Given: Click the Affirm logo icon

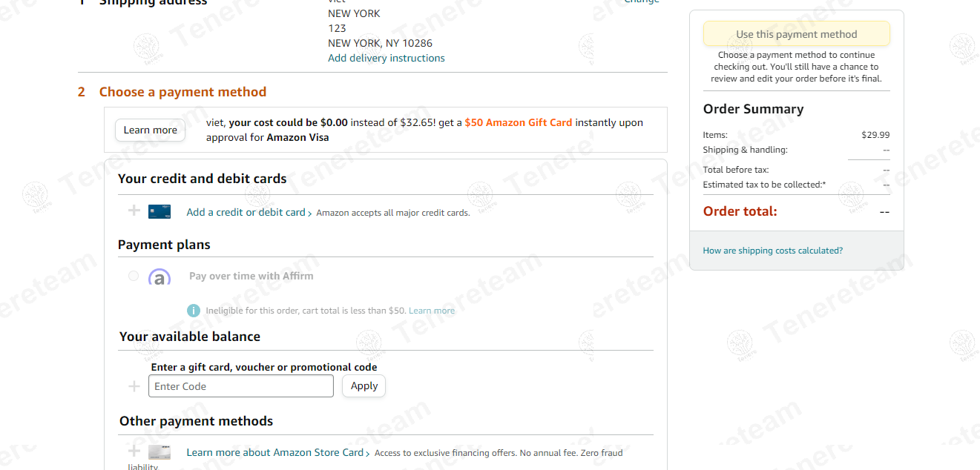Looking at the screenshot, I should [160, 277].
